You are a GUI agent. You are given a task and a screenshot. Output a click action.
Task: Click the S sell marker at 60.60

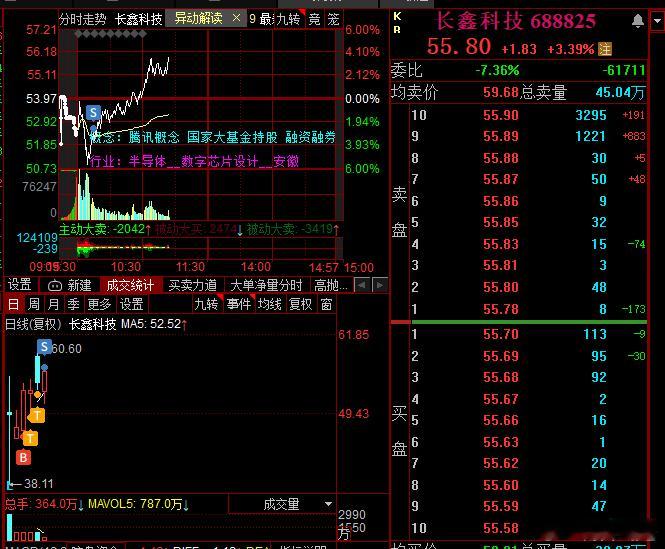tap(44, 347)
